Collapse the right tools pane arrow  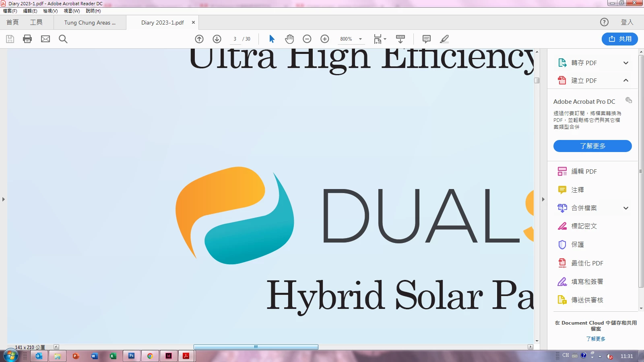click(x=543, y=199)
